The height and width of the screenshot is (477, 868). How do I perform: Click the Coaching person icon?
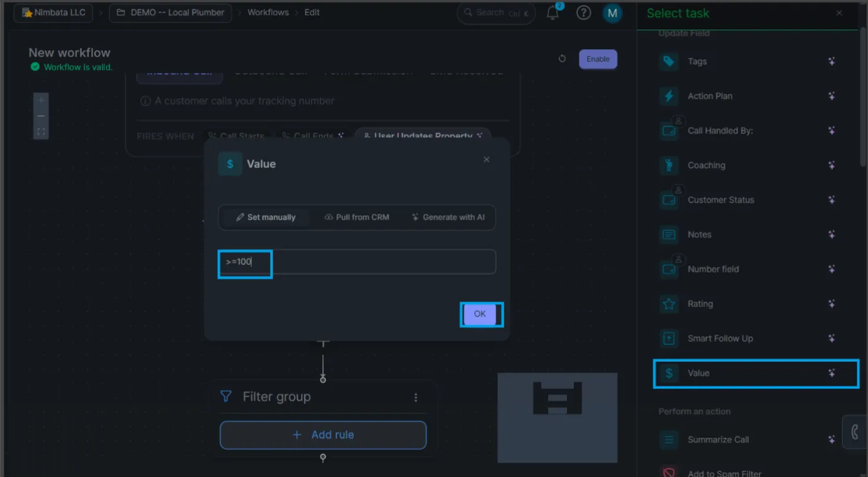[669, 165]
